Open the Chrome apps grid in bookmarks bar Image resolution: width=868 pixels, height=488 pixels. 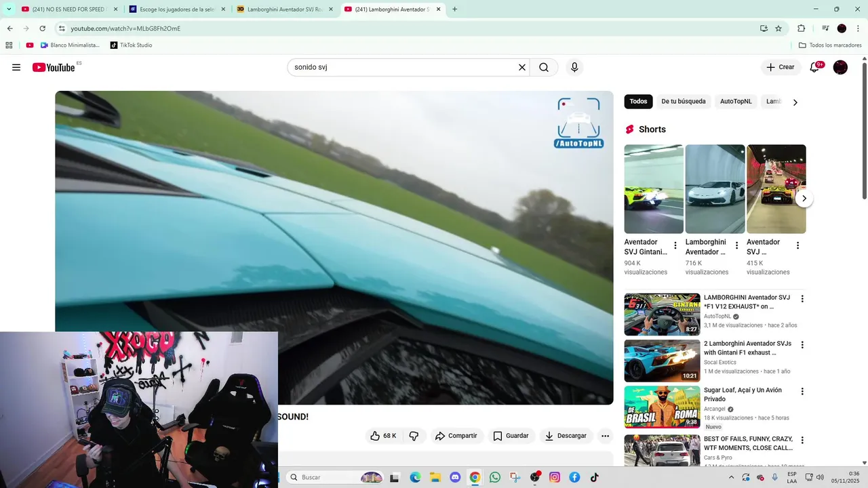pos(9,45)
